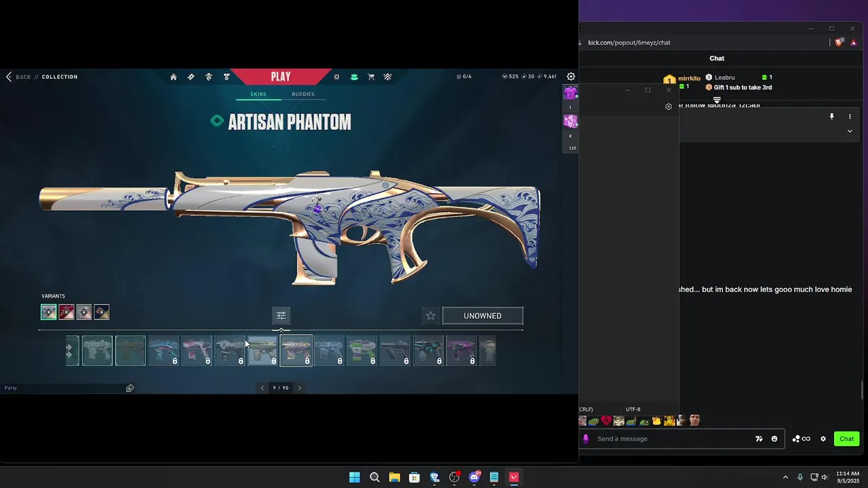The height and width of the screenshot is (488, 868).
Task: Open the Battlepass ticket icon in top nav
Action: (x=191, y=77)
